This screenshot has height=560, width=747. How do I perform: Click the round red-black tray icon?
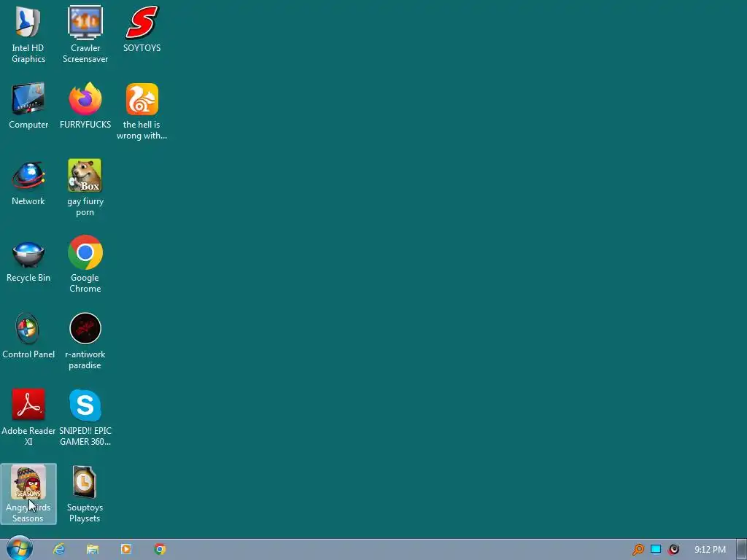(673, 550)
